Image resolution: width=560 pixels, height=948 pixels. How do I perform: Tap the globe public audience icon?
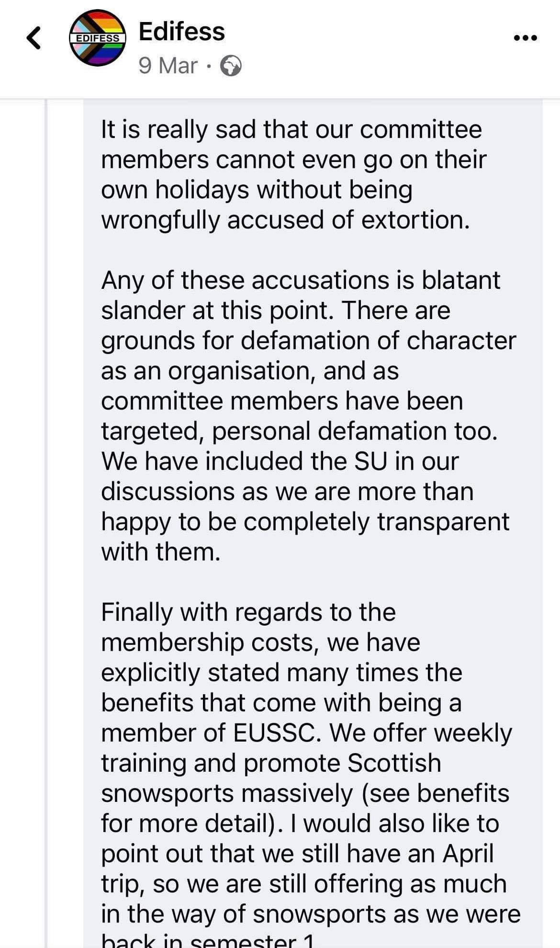pos(231,66)
